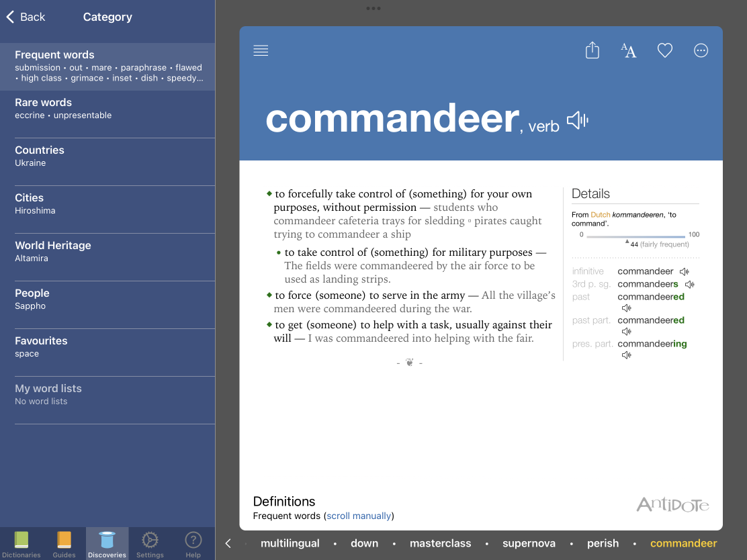747x560 pixels.
Task: Play audio for the infinitive commandeer
Action: coord(684,272)
